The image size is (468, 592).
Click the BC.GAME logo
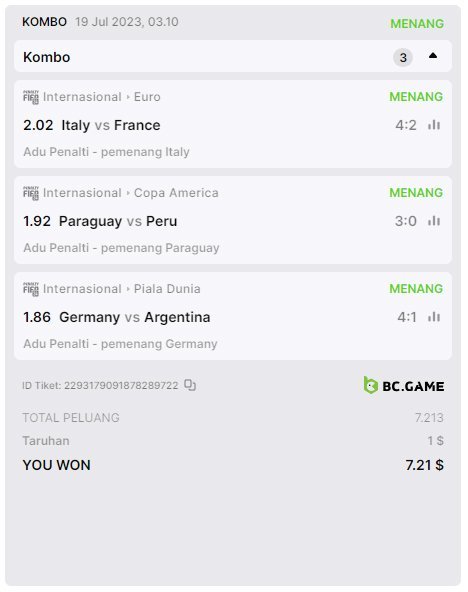404,385
